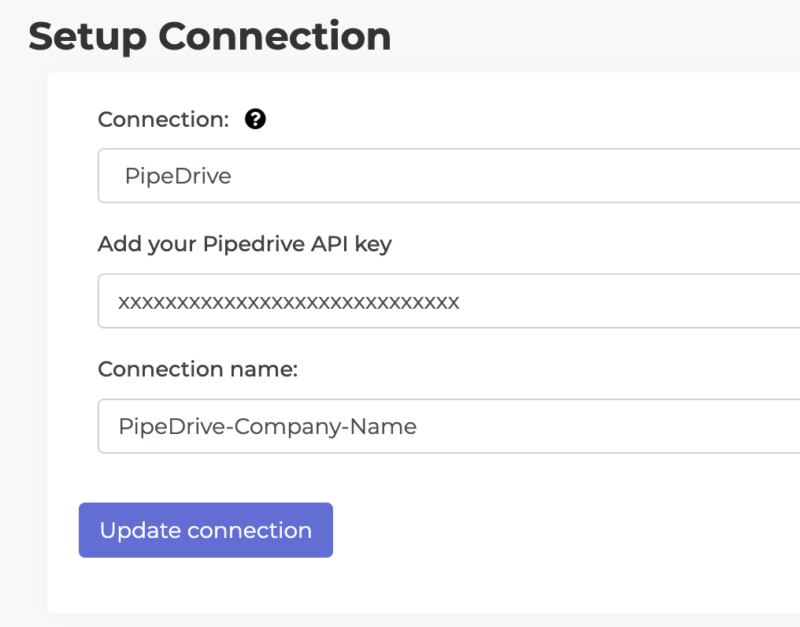Place cursor at end of masked API key
Viewport: 800px width, 627px height.
460,302
